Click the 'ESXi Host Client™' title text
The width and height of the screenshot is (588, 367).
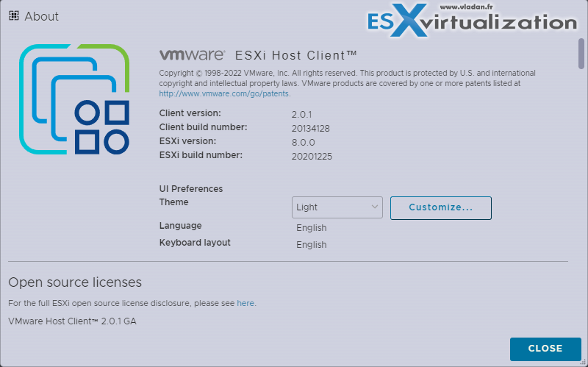[x=296, y=56]
